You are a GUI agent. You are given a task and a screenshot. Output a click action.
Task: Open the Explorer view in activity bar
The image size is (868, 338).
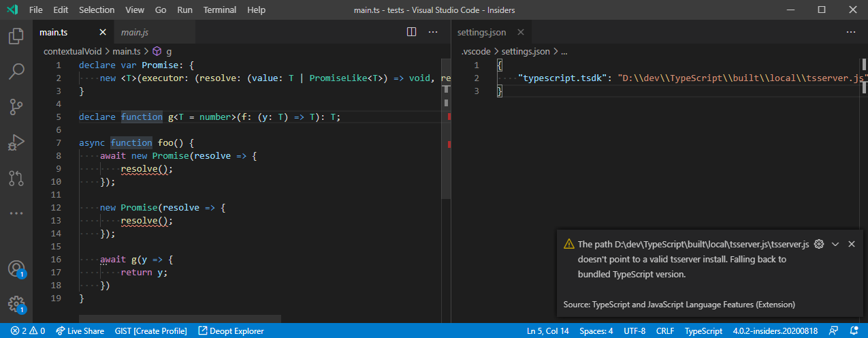pyautogui.click(x=16, y=36)
